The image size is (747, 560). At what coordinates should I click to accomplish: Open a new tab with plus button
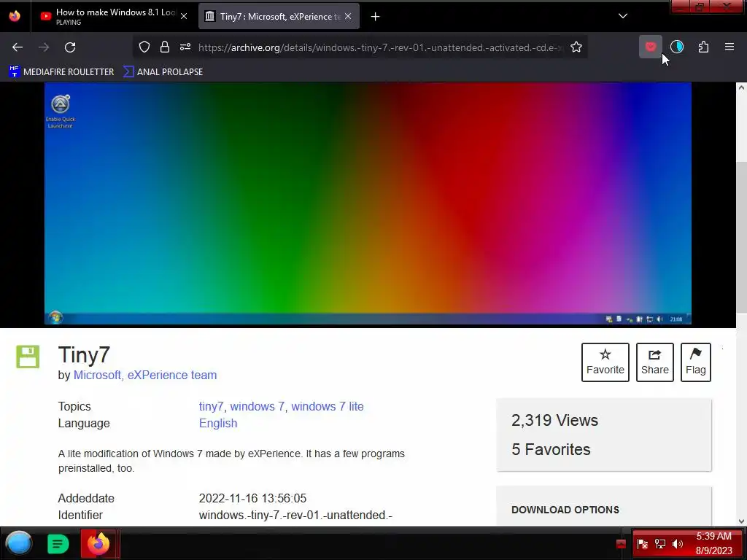pyautogui.click(x=376, y=17)
